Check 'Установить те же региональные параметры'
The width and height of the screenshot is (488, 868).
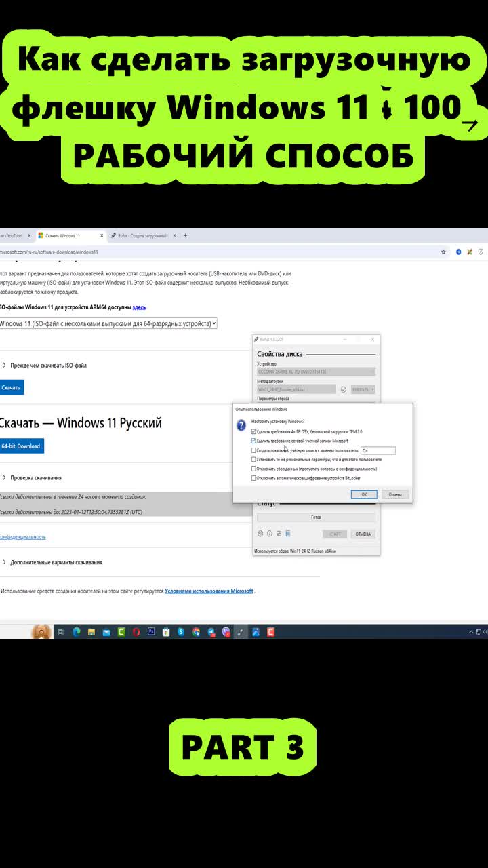pyautogui.click(x=253, y=459)
